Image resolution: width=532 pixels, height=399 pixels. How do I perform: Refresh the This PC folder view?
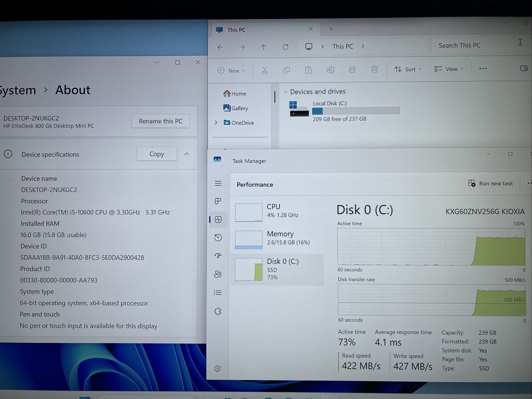click(x=285, y=47)
